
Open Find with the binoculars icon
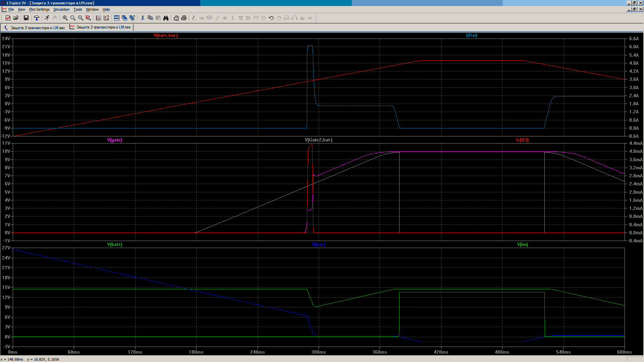[166, 18]
